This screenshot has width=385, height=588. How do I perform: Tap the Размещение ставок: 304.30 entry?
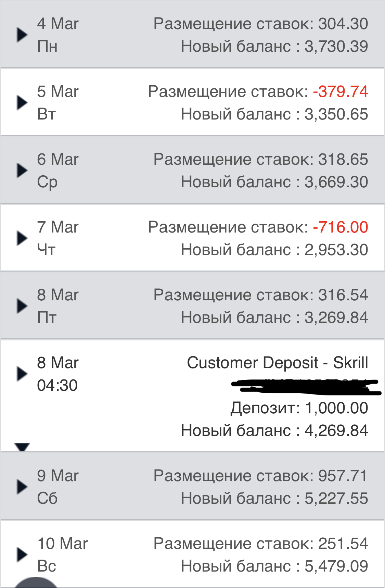pos(261,24)
